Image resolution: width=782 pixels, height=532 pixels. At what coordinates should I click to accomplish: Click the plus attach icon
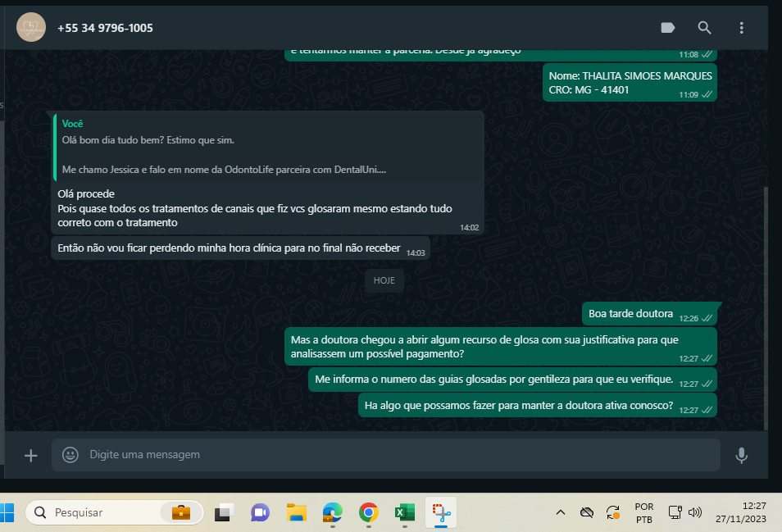pyautogui.click(x=31, y=455)
